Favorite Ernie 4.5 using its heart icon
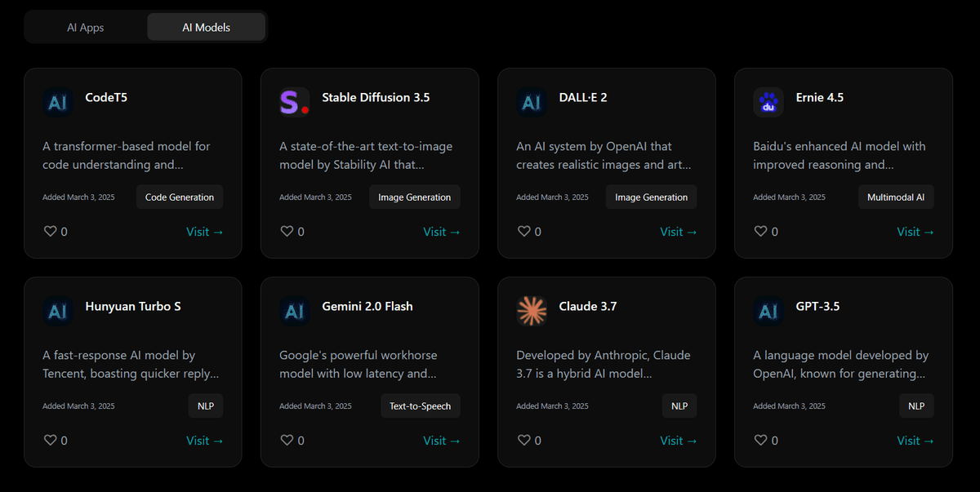Viewport: 980px width, 492px height. pyautogui.click(x=761, y=232)
